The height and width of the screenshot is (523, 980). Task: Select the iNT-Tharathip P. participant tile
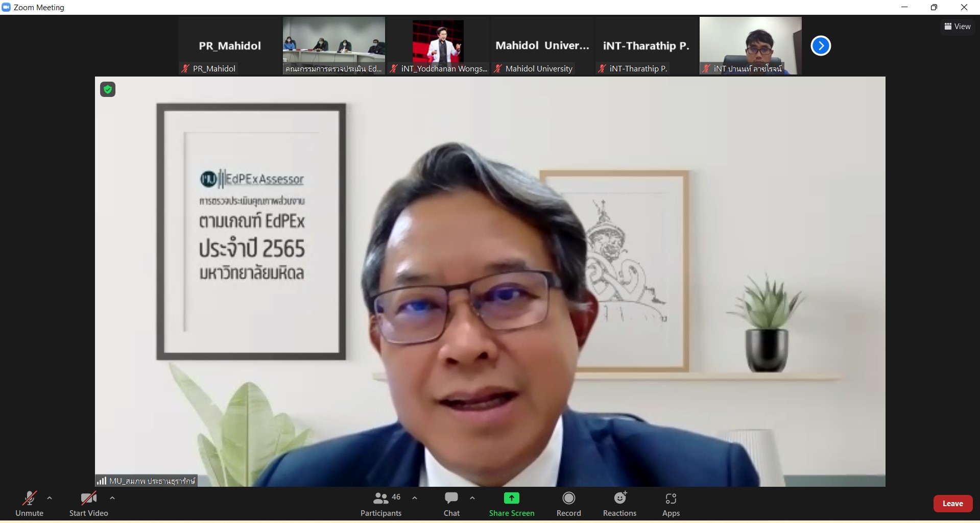(x=646, y=46)
